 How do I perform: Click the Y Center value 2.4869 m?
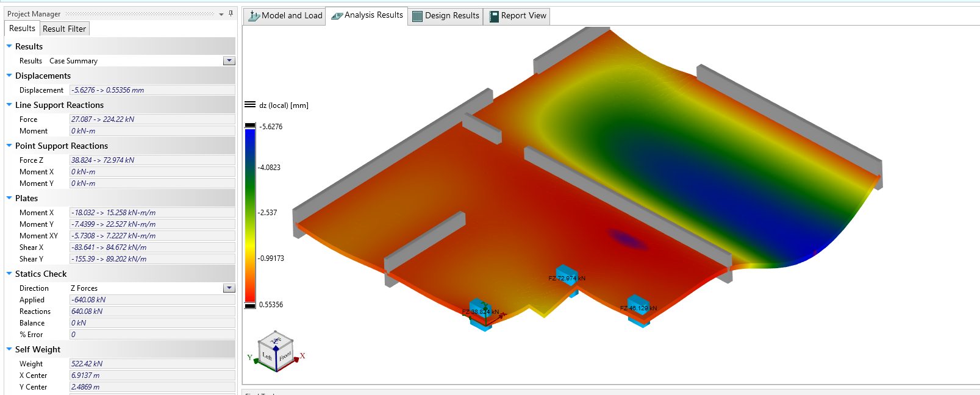(x=152, y=387)
